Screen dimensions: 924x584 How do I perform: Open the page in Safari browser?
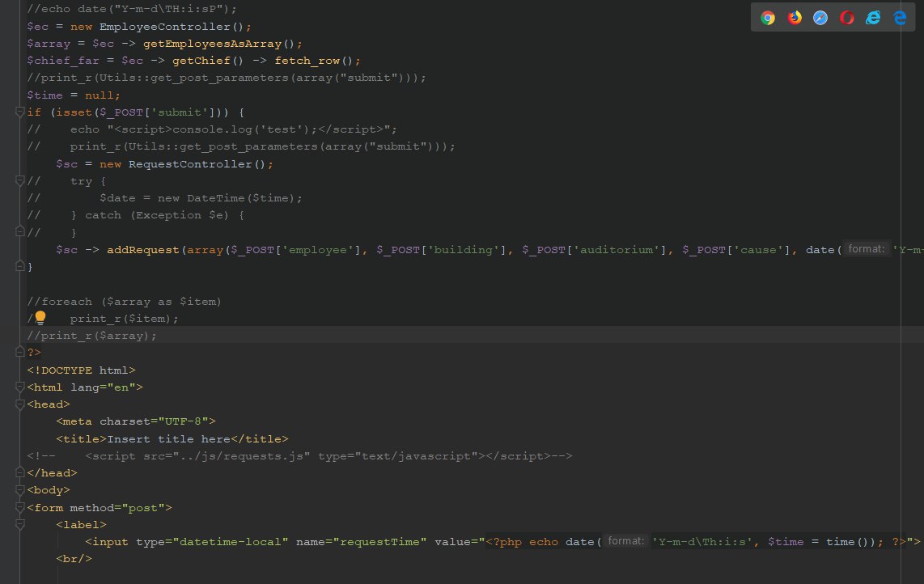point(820,18)
